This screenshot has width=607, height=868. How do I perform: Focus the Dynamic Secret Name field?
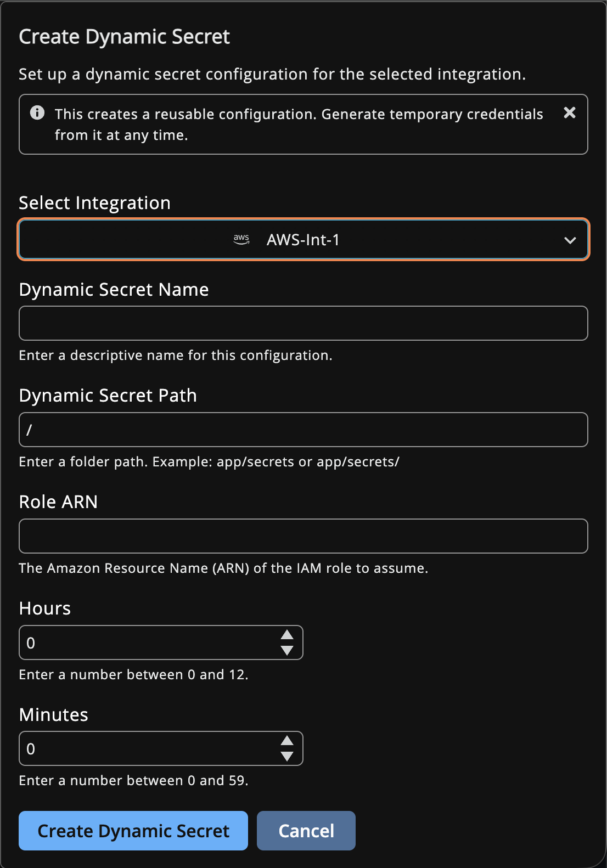click(x=303, y=323)
